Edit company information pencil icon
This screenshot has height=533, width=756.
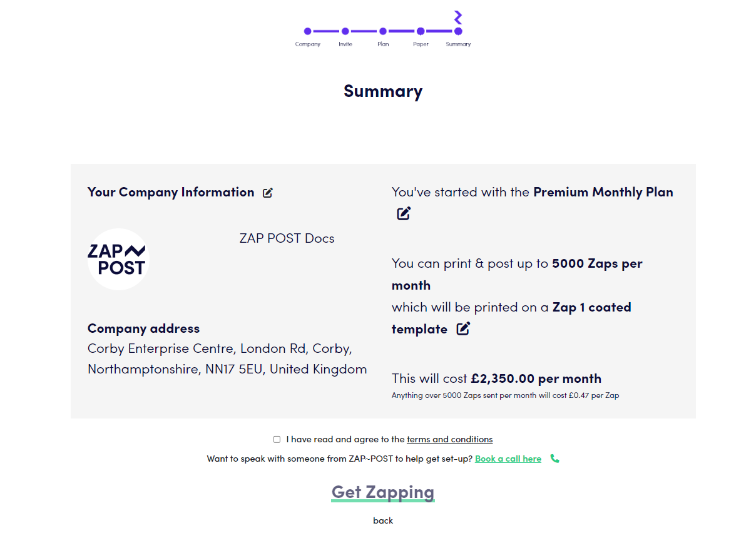point(268,193)
